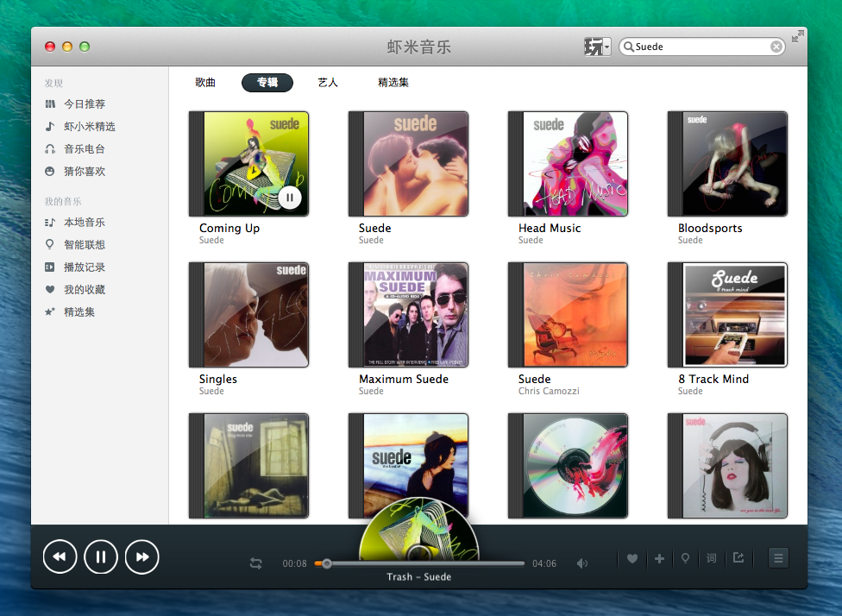Open the Bloodsports album cover
842x616 pixels.
(727, 164)
